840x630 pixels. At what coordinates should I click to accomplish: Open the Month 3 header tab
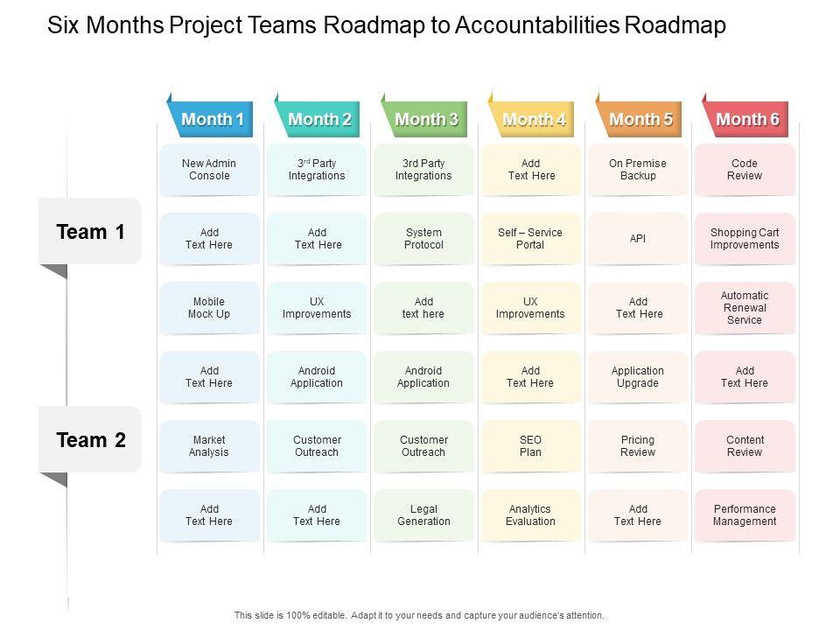pyautogui.click(x=426, y=120)
